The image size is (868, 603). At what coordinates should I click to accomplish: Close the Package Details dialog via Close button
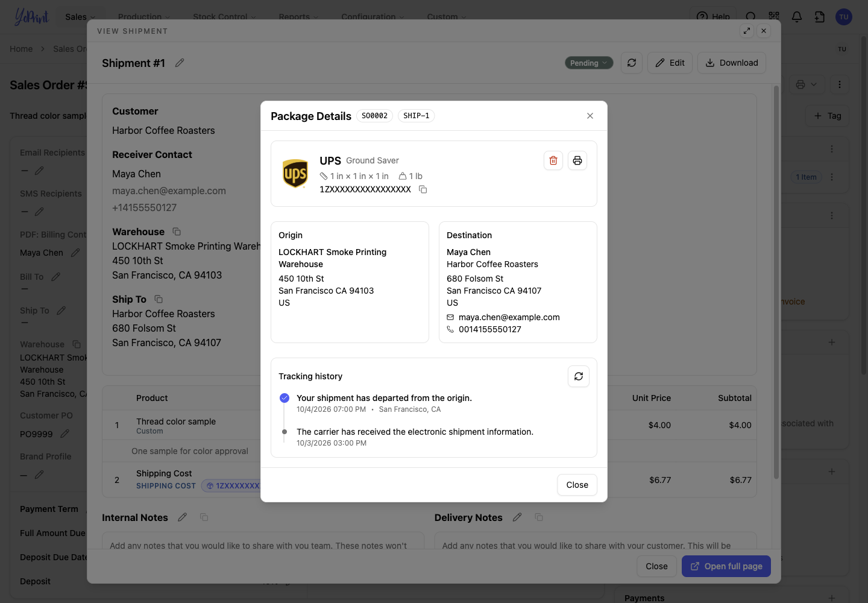577,485
